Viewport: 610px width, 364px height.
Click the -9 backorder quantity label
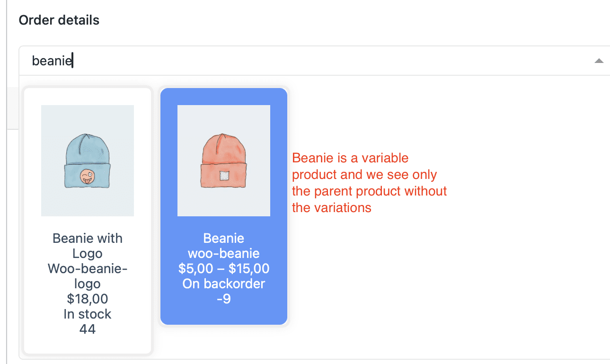point(223,299)
